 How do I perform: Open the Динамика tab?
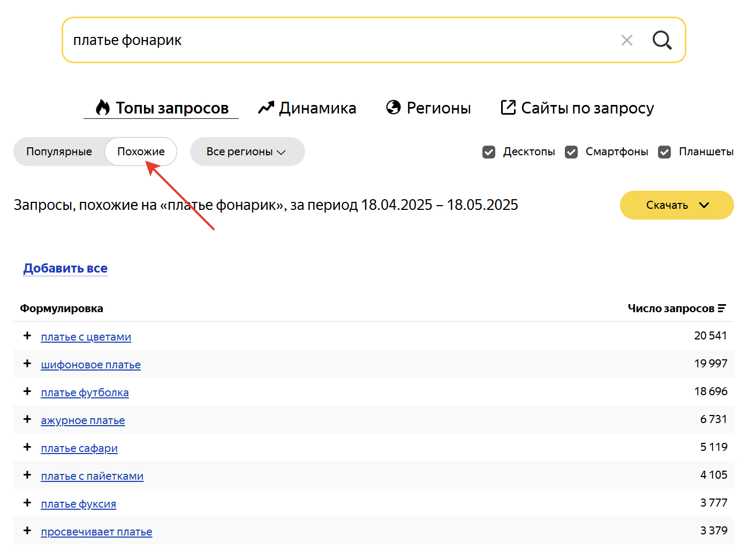307,108
